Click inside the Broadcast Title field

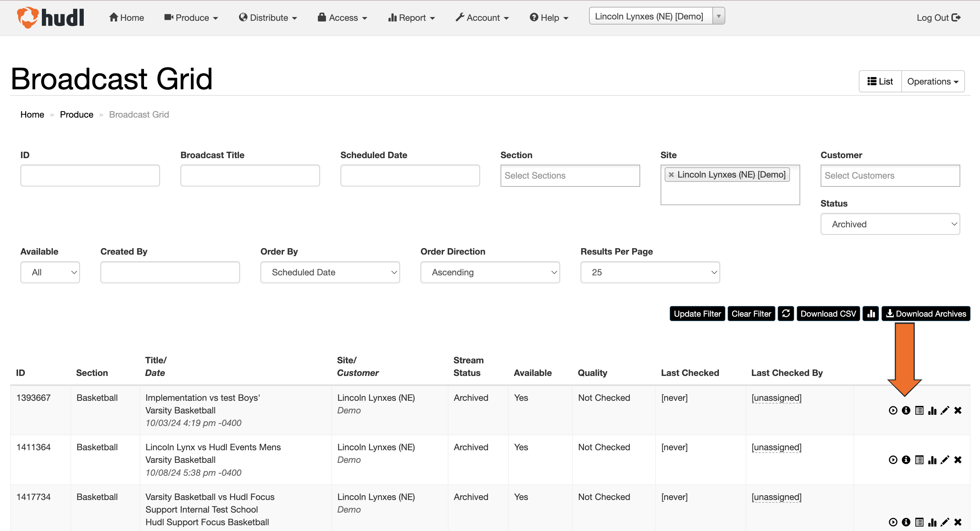250,175
